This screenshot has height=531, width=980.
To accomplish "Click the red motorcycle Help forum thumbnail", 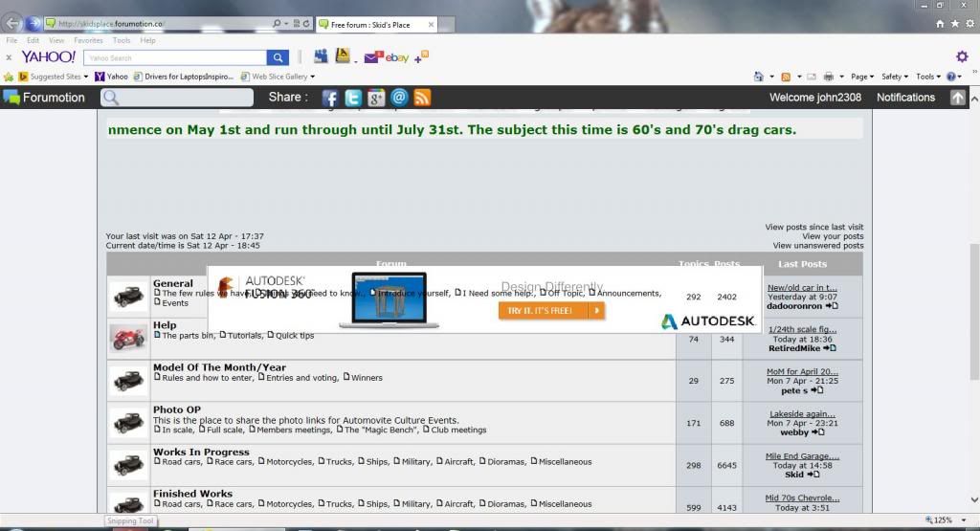I will click(128, 339).
